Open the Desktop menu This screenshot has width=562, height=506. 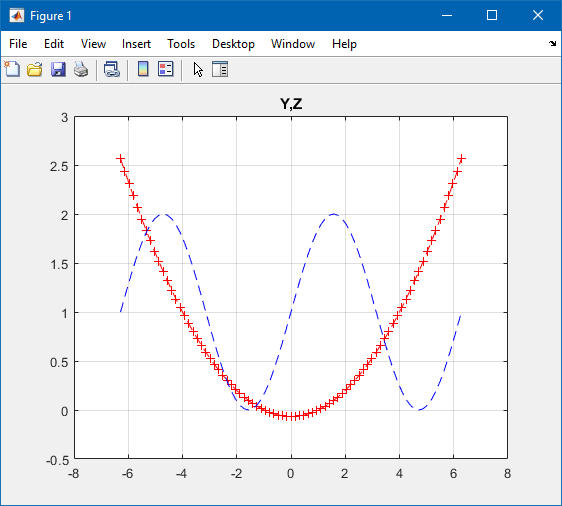tap(233, 44)
